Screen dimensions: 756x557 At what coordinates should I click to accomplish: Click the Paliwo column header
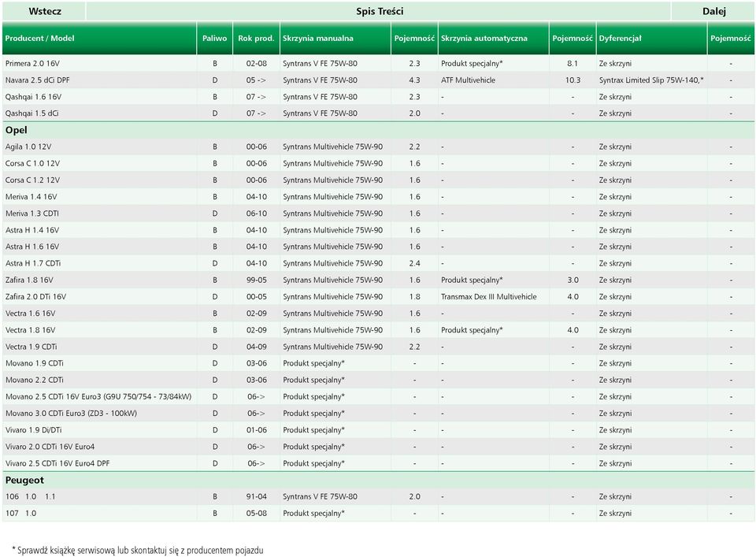pos(214,38)
